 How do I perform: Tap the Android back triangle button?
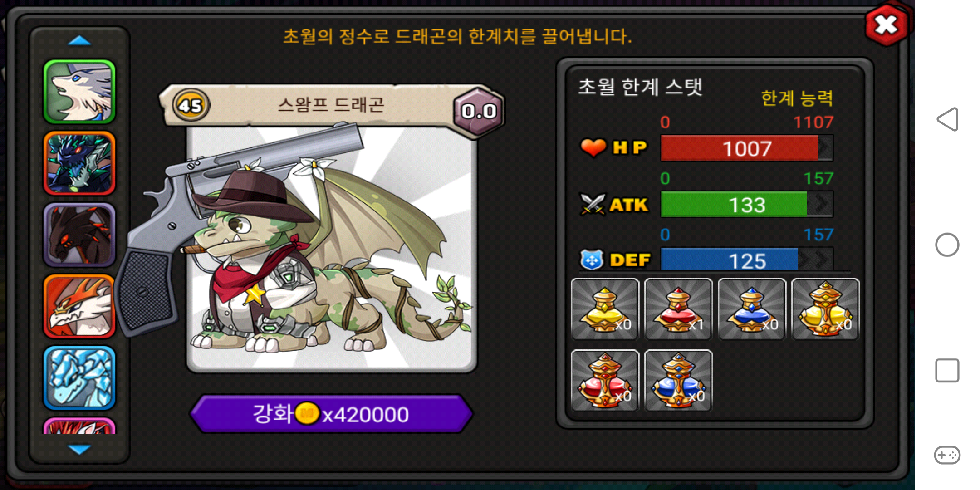(x=947, y=119)
